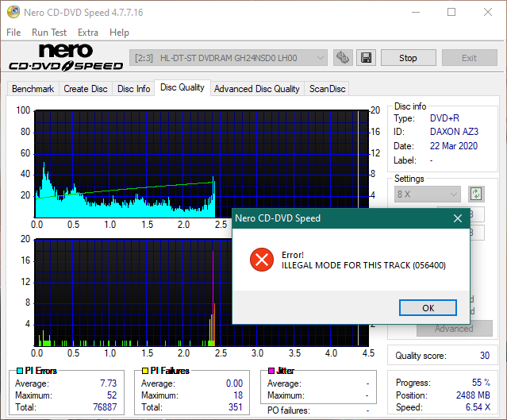Click the yellow PI Failures legend swatch

point(145,371)
